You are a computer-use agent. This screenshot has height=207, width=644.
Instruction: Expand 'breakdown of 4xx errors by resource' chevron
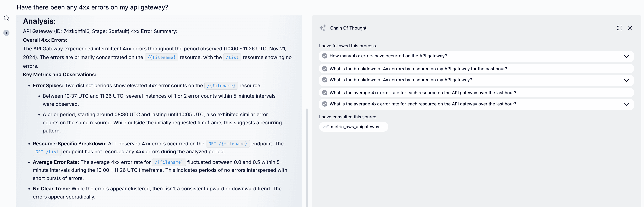[626, 80]
